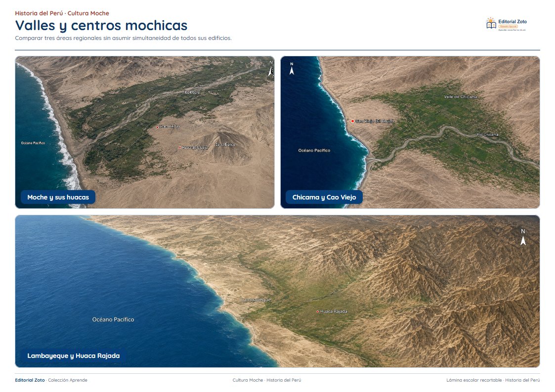Click the 'Huaca de la Luna' map label
The image size is (555, 392).
195,148
